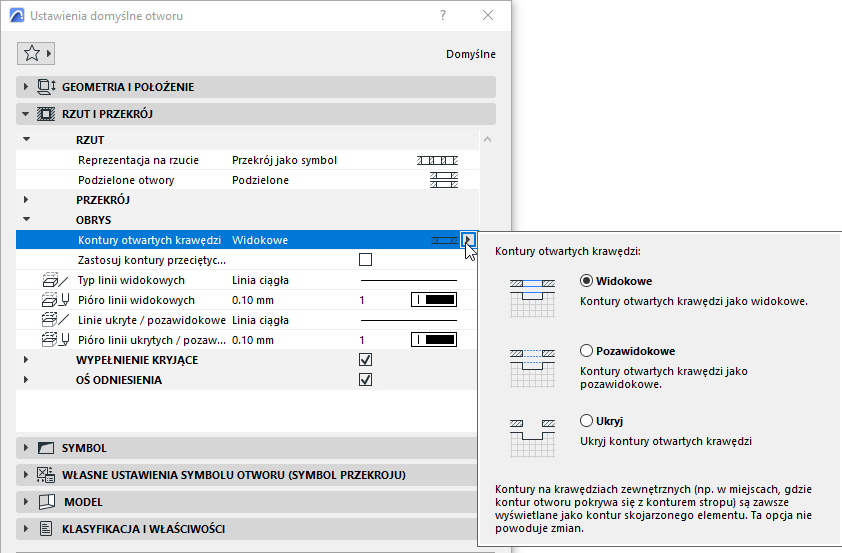Enable Zastosuj kontury przeciętych checkbox

[365, 260]
